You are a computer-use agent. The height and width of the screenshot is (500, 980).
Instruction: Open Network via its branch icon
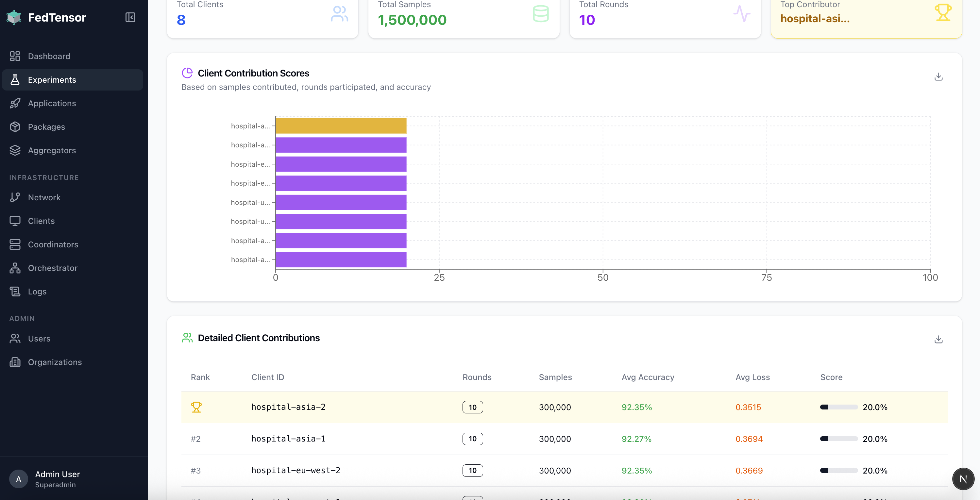coord(15,197)
